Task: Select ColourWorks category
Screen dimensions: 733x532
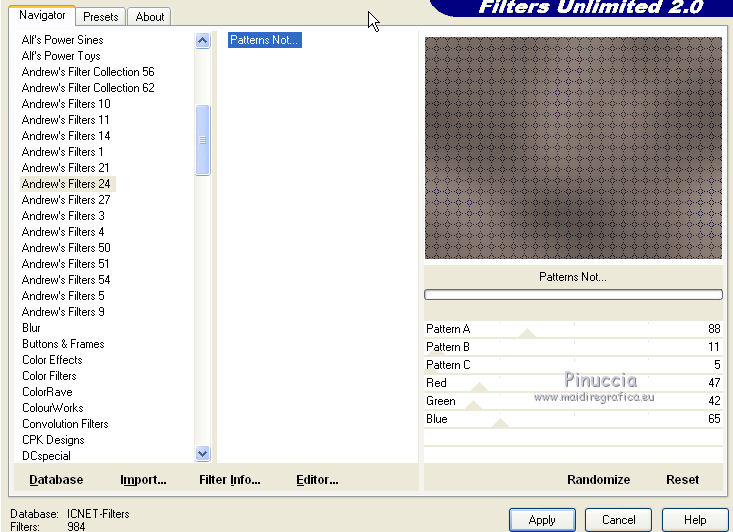Action: click(x=53, y=408)
